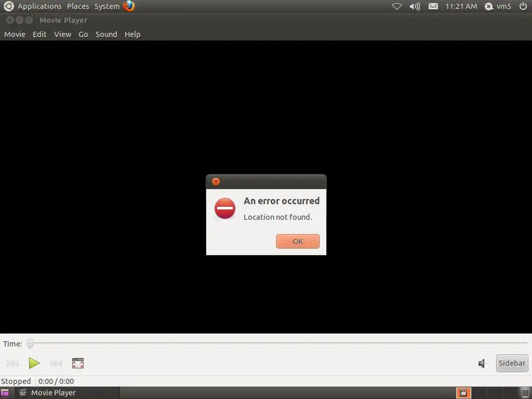This screenshot has width=532, height=399.
Task: Open the Go menu
Action: coord(83,34)
